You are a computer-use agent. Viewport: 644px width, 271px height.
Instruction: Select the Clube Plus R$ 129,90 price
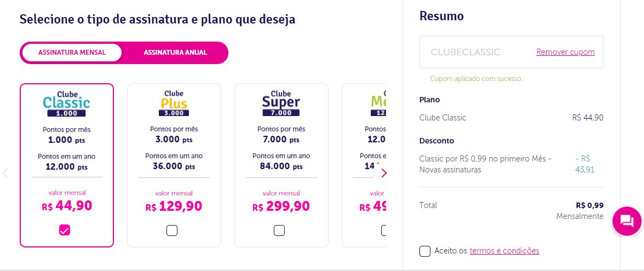click(174, 206)
